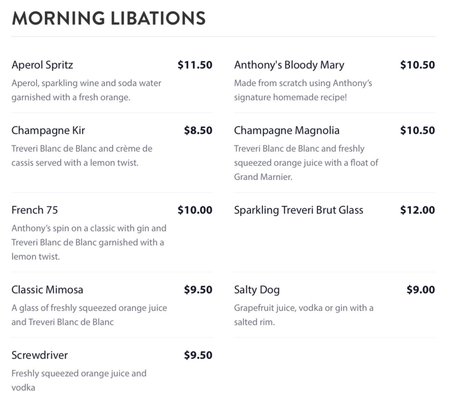Click the Morning Libations section heading

(109, 18)
